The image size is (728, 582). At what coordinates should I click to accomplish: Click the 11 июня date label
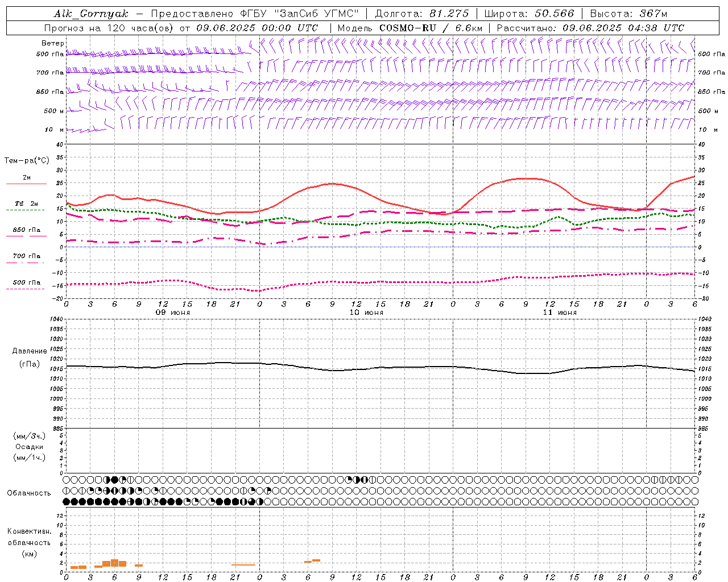click(x=560, y=313)
